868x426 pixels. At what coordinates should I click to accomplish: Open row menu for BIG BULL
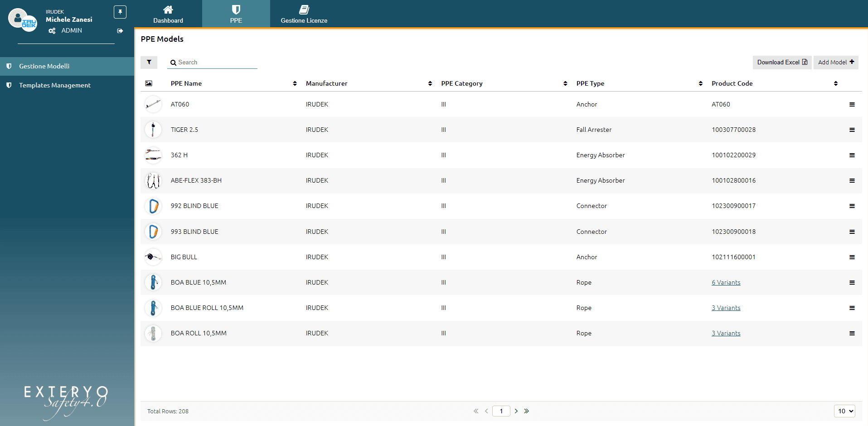coord(852,257)
